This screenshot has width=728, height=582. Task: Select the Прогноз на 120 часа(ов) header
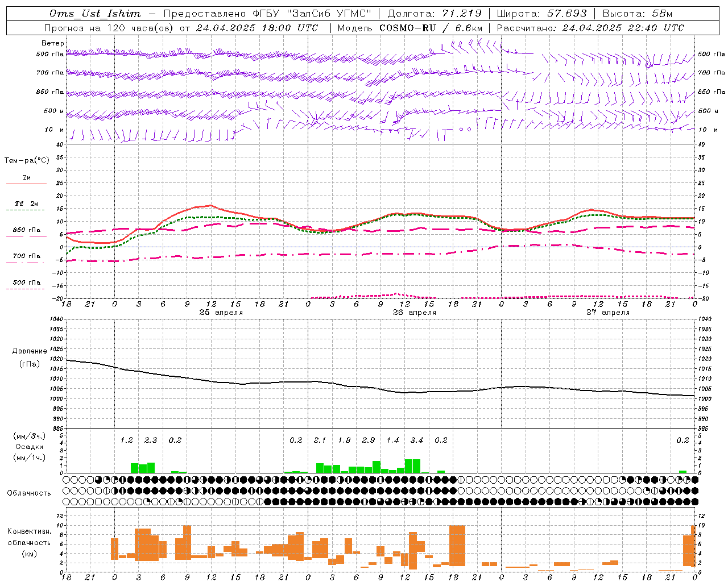(110, 28)
